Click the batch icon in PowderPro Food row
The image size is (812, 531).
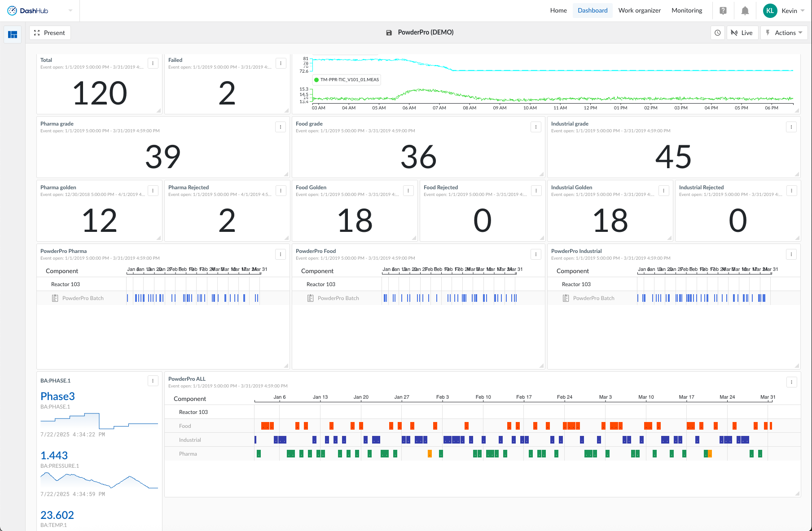[311, 298]
